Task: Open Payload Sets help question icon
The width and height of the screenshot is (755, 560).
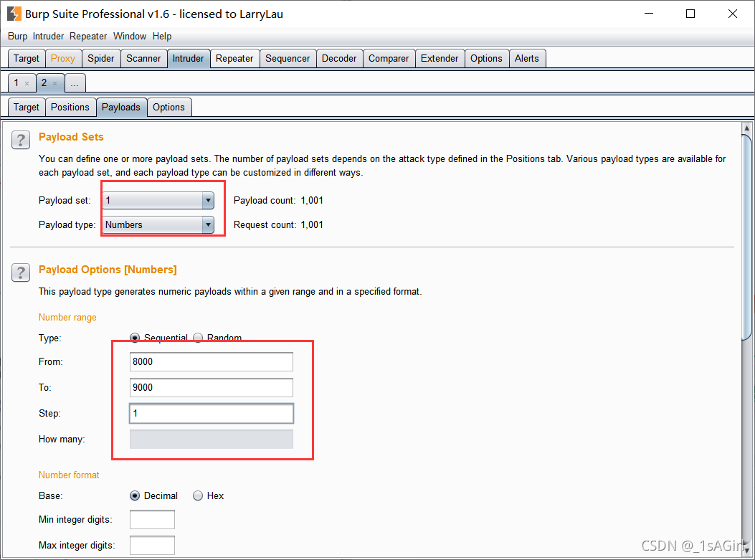Action: point(21,140)
